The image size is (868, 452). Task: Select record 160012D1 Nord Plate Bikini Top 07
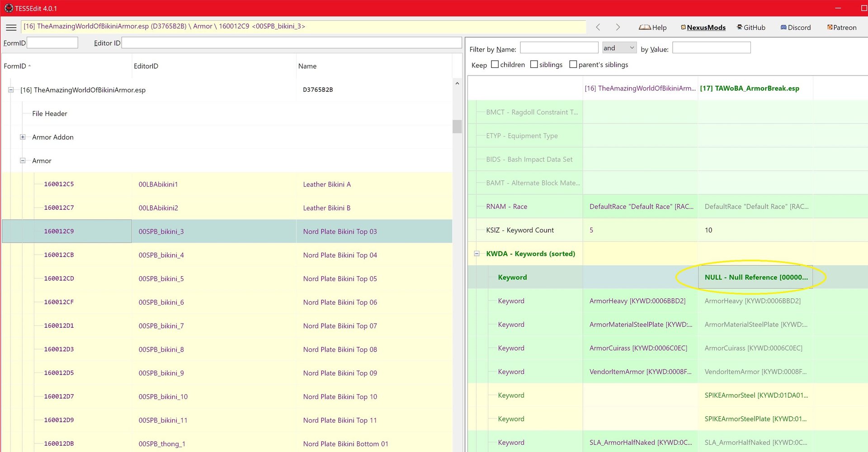pos(227,325)
